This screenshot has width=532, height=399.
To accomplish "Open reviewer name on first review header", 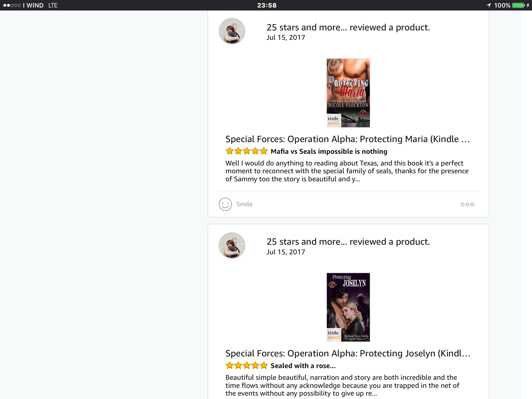I will [307, 28].
